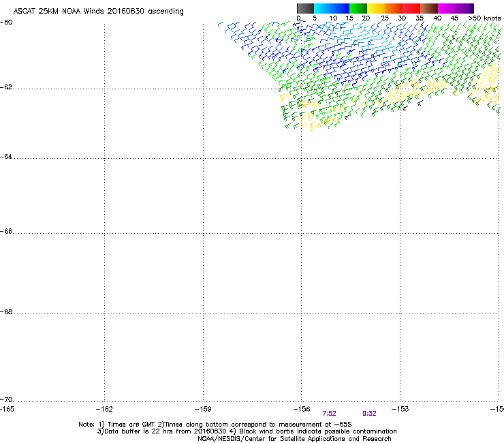Click the magenta 40-45 knots color segment
Image resolution: width=504 pixels, height=443 pixels.
pyautogui.click(x=447, y=8)
